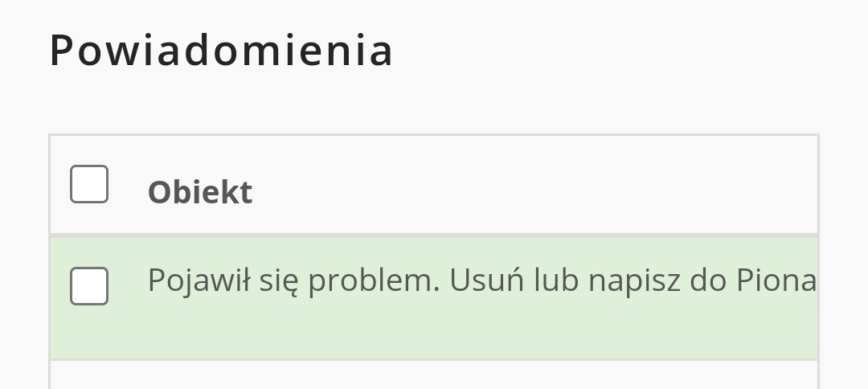Tick the select-all checkbox beside Obiekt
Screen dimensions: 868x389
89,184
